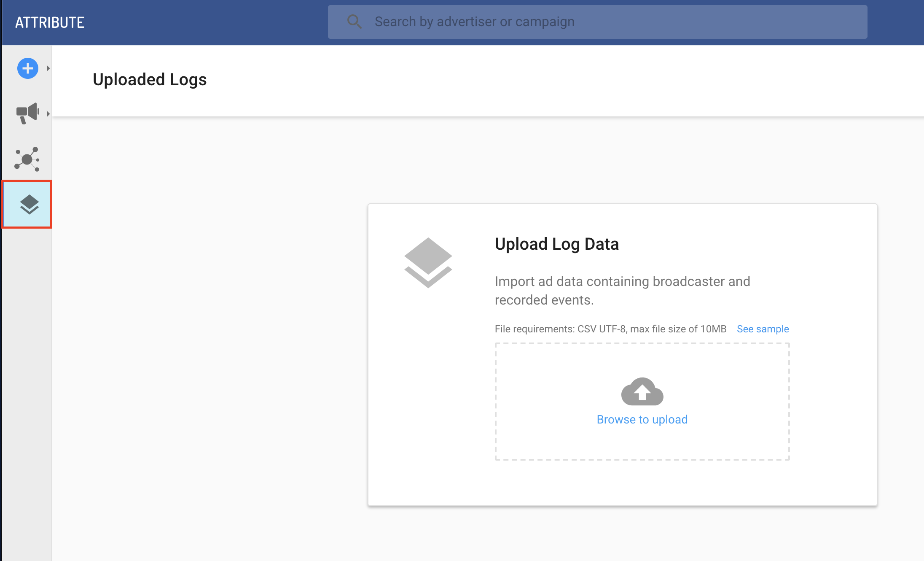Click the blue plus create icon
The height and width of the screenshot is (561, 924).
click(x=28, y=68)
